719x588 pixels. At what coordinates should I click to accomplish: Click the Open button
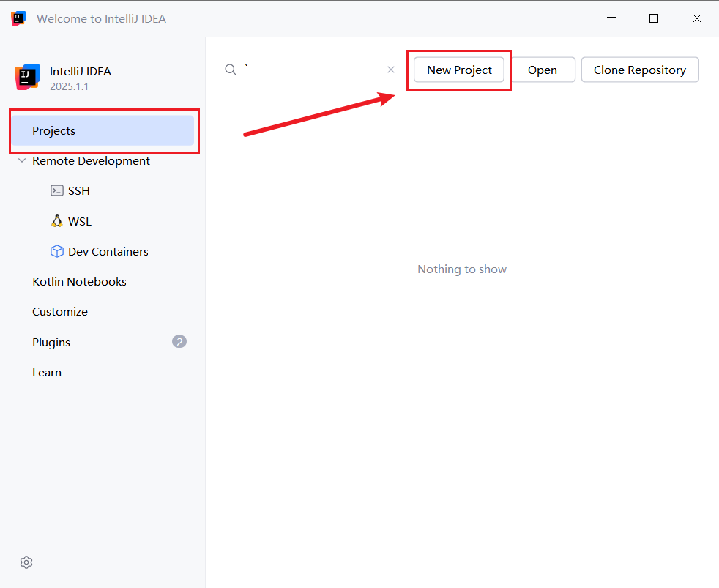(543, 70)
